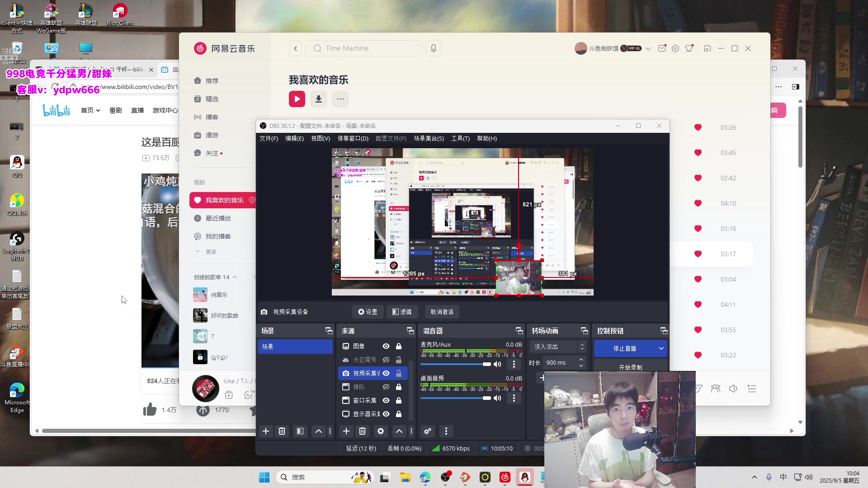Open mixer panel options three-dot menu

coord(446,431)
